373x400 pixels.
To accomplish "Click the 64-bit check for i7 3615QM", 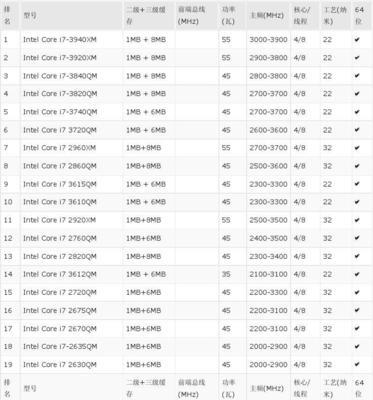I will tap(357, 184).
